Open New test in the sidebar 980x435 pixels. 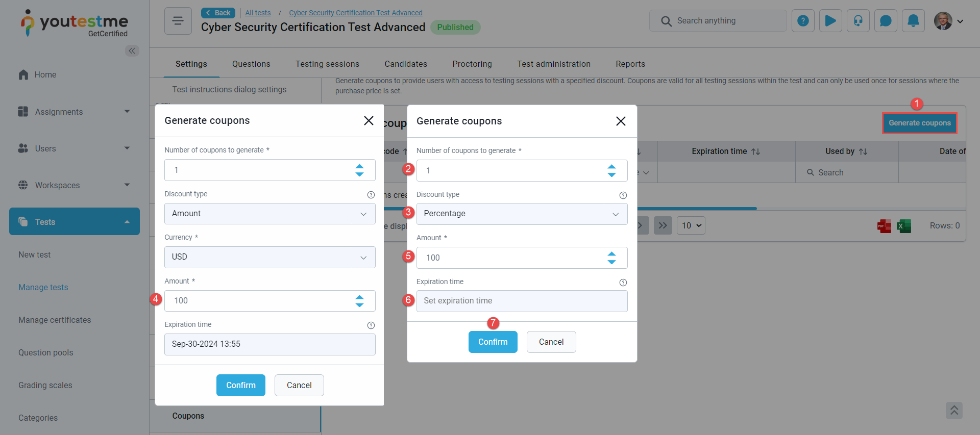(35, 254)
